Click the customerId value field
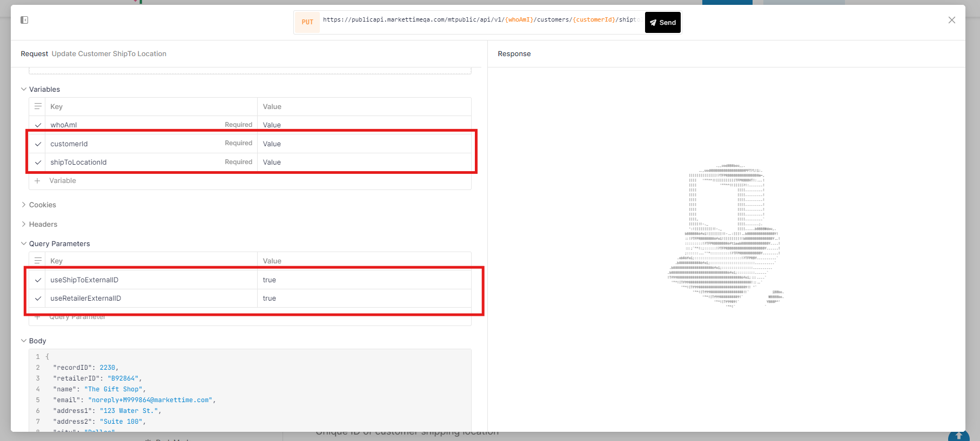 pos(364,144)
